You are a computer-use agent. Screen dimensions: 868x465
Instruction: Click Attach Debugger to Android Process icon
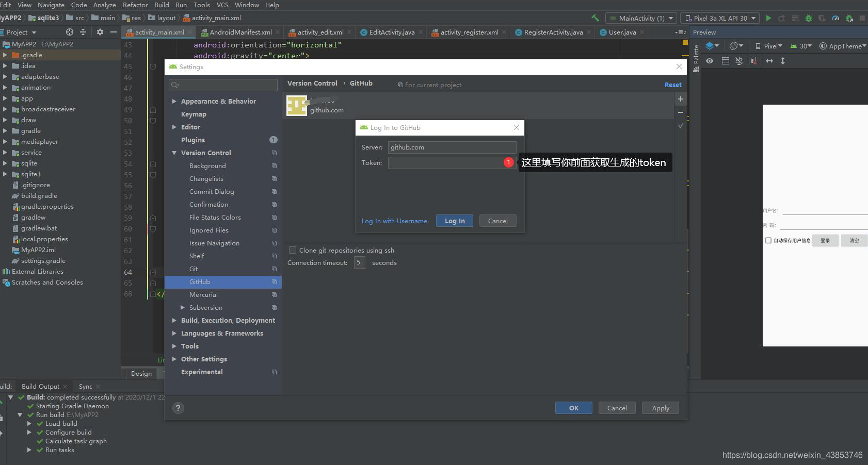[849, 18]
